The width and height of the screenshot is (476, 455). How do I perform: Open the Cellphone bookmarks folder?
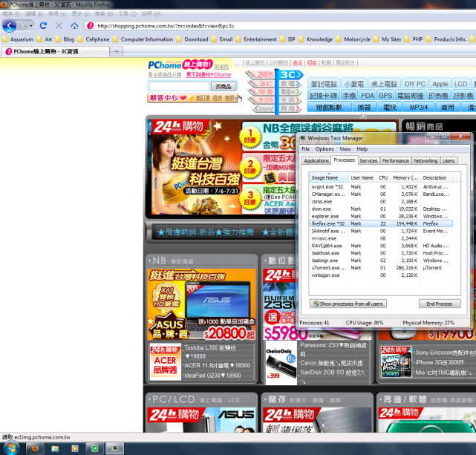pos(94,39)
